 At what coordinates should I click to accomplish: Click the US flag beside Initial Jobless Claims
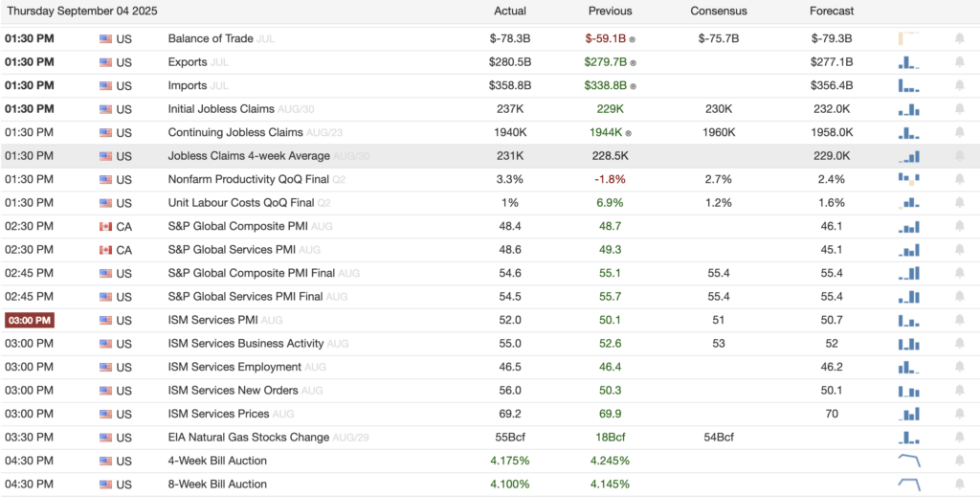pyautogui.click(x=105, y=109)
